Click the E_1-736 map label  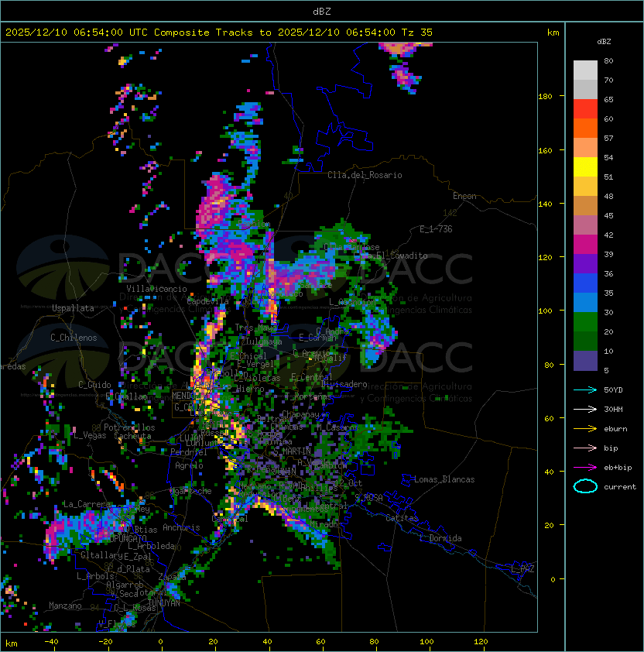click(436, 229)
